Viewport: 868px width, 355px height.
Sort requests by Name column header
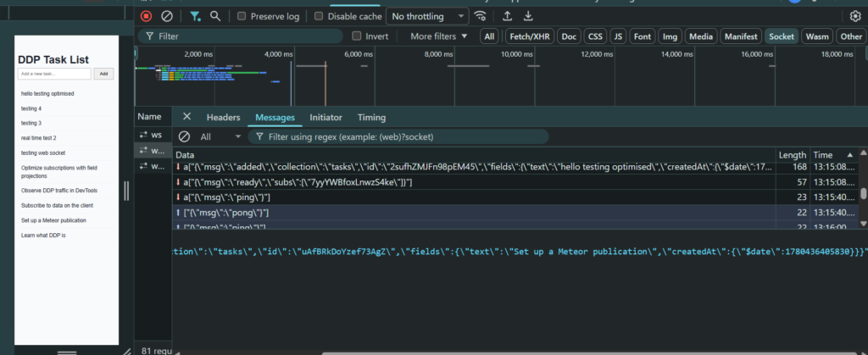pos(153,117)
